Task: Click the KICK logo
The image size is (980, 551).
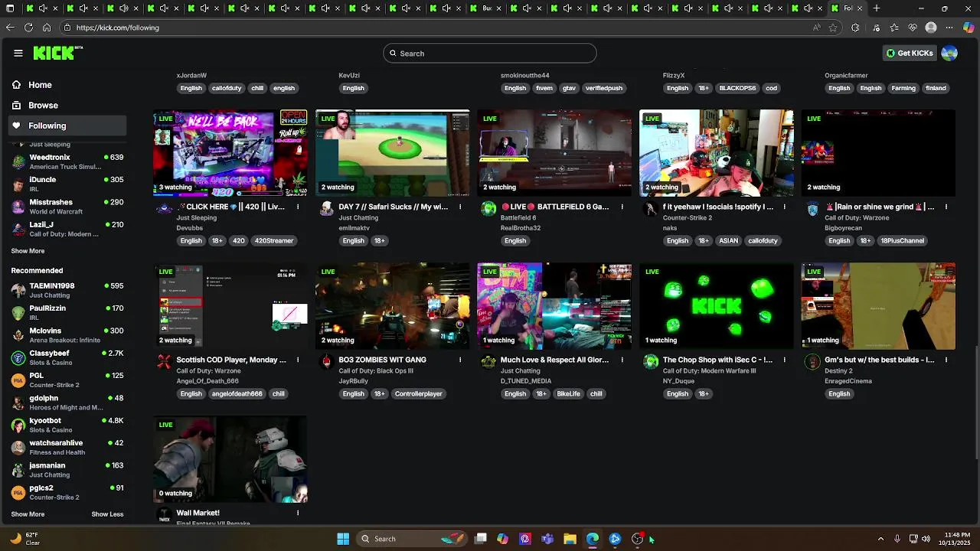Action: [57, 53]
